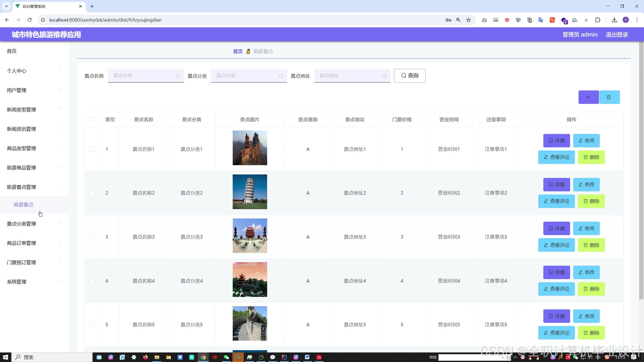Image resolution: width=644 pixels, height=362 pixels.
Task: Click 退出登录 in the header
Action: point(617,35)
